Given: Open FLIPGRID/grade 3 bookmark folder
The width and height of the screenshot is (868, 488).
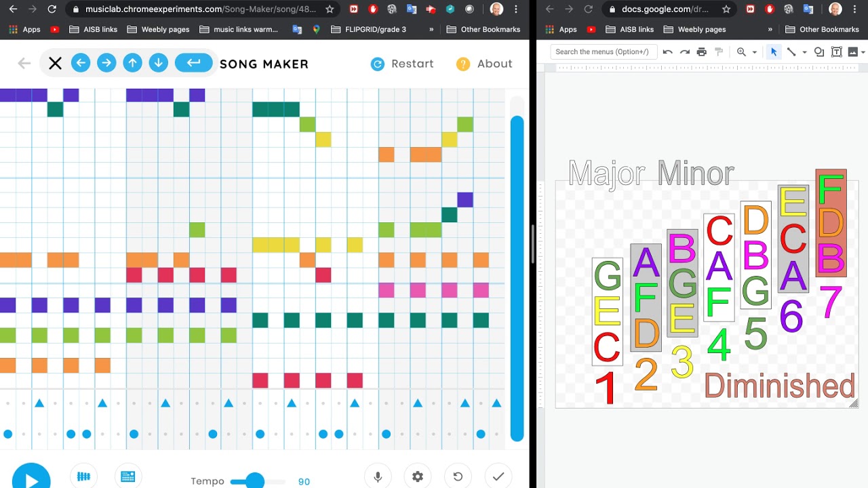Looking at the screenshot, I should tap(369, 30).
